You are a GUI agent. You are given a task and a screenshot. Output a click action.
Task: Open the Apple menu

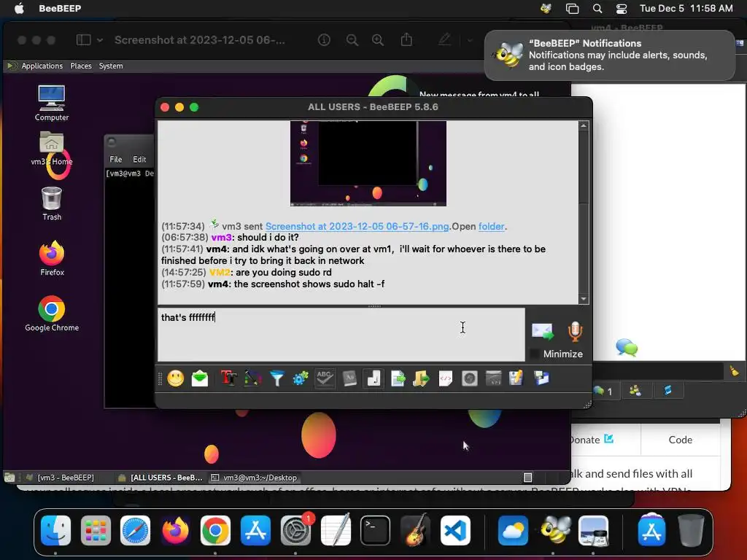19,8
